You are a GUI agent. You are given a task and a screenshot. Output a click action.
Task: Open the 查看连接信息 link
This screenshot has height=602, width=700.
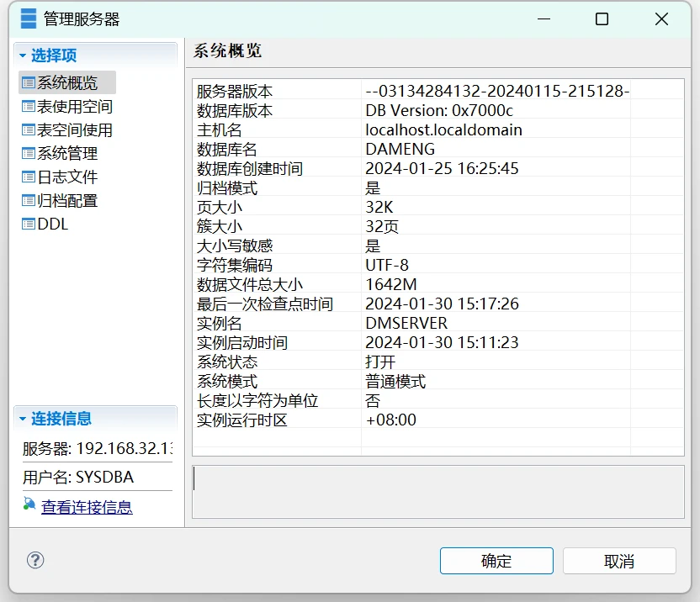(x=87, y=507)
